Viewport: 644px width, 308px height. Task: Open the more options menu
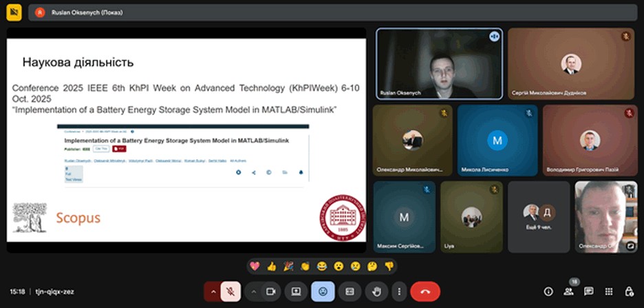(x=399, y=291)
